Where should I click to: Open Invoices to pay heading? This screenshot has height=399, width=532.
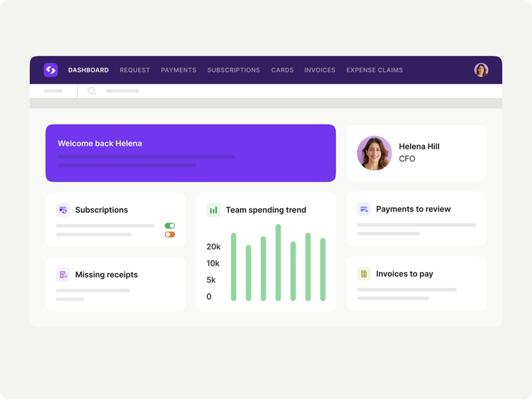click(404, 274)
